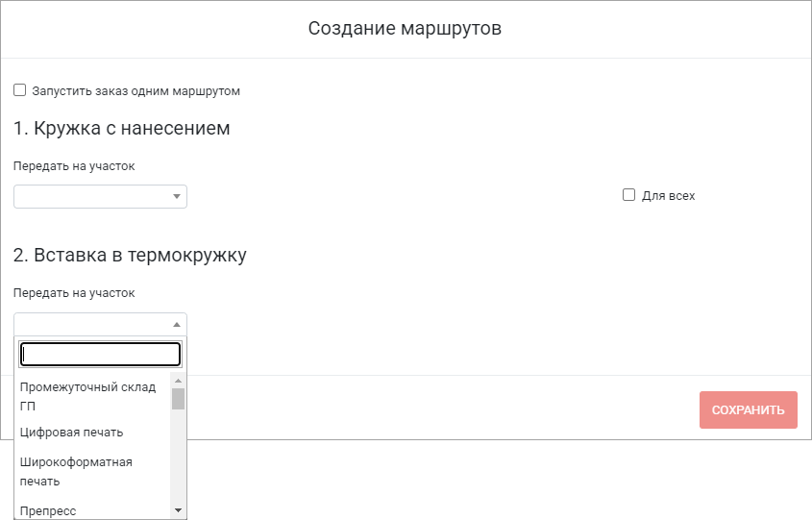Click the '1. Кружка с нанесением' heading
This screenshot has height=520, width=812.
122,128
